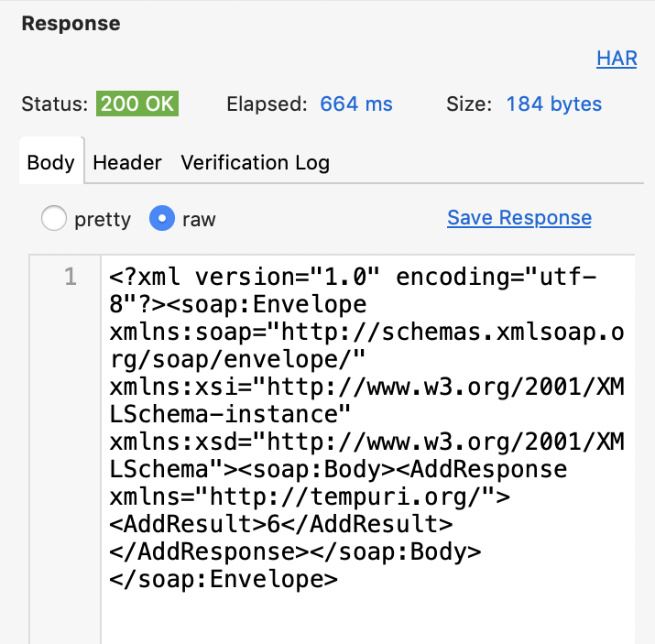The width and height of the screenshot is (655, 644).
Task: Open the HAR link
Action: click(x=617, y=59)
